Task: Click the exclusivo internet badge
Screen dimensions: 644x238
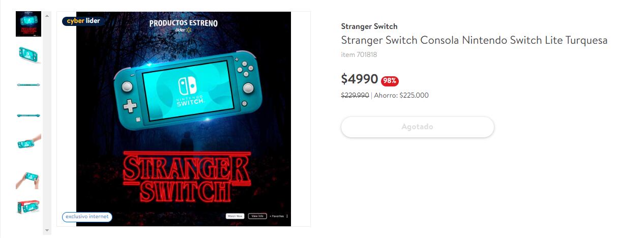Action: [x=87, y=217]
